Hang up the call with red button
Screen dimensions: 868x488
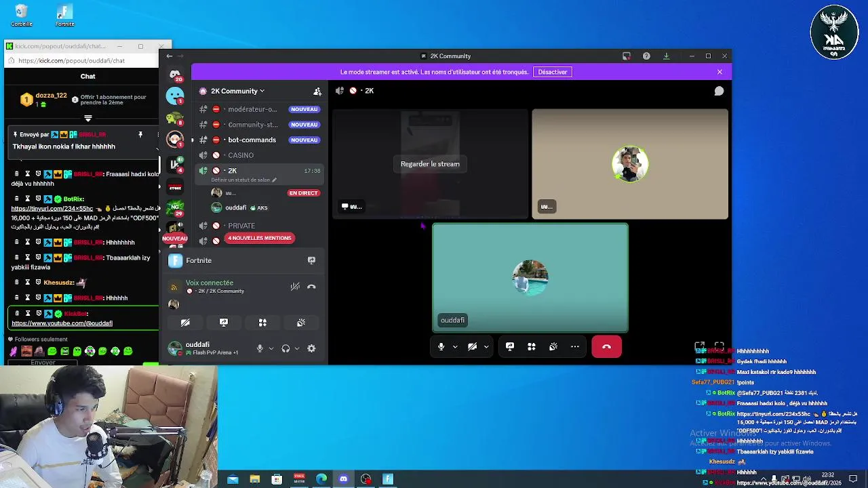[x=606, y=346]
